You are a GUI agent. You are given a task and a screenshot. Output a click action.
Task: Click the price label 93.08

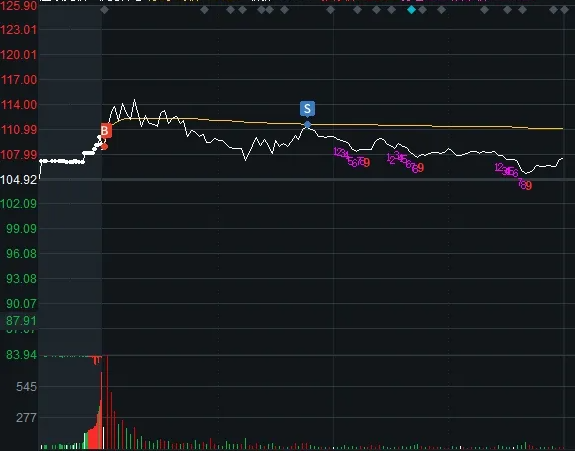click(x=22, y=279)
